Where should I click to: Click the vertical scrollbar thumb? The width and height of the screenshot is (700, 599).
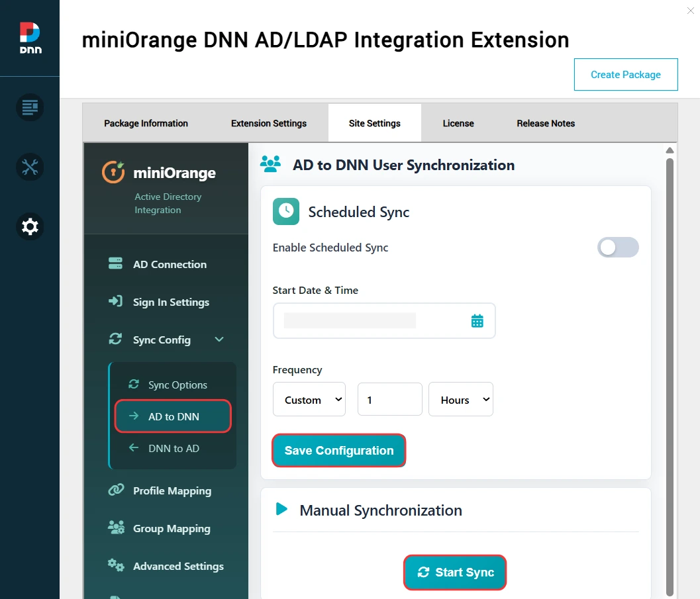(670, 377)
